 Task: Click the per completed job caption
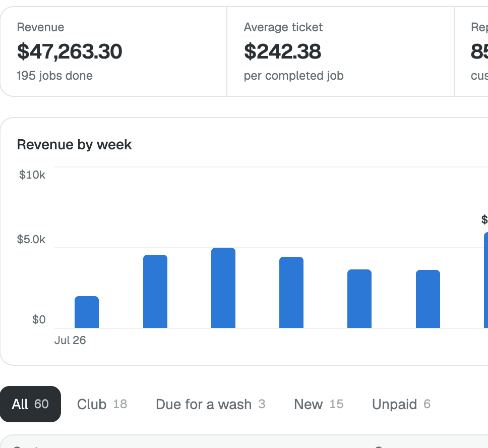(293, 76)
